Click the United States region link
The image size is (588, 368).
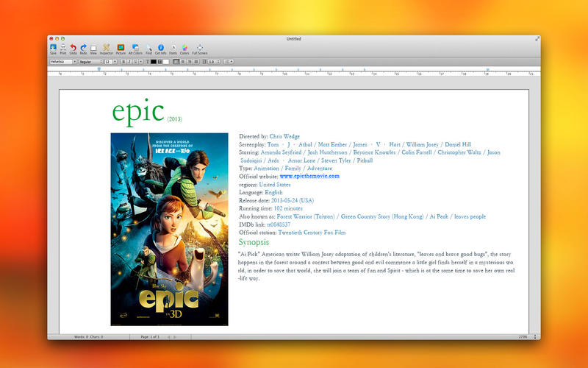coord(275,185)
